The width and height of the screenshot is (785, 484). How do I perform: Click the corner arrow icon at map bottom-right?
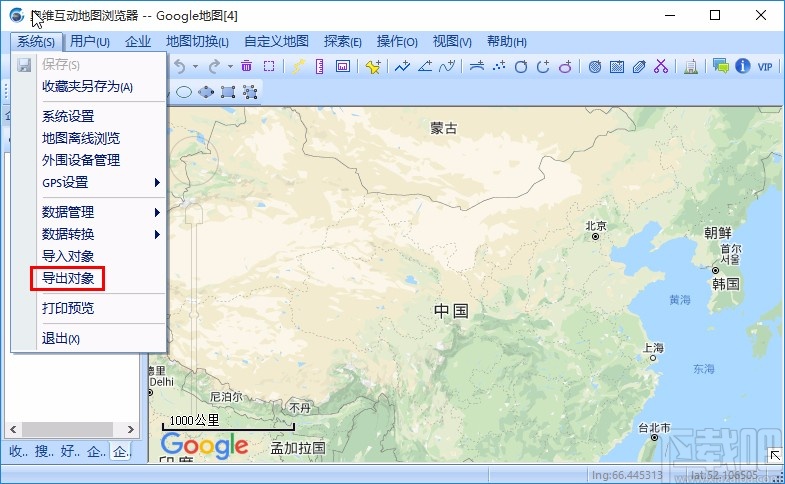click(775, 454)
